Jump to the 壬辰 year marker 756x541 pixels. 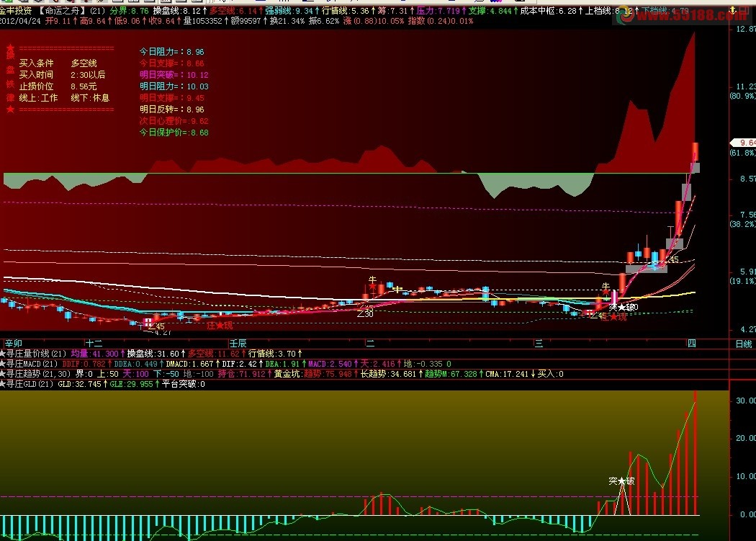[238, 344]
